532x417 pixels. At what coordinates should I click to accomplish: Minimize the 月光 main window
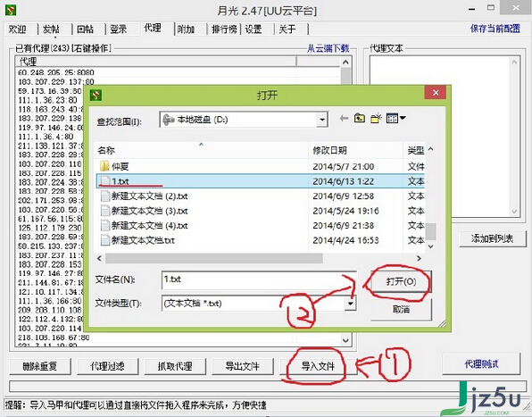coord(471,10)
